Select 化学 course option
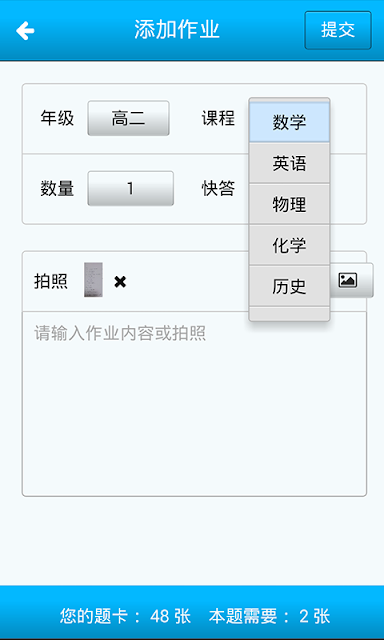Viewport: 384px width, 640px height. tap(289, 246)
